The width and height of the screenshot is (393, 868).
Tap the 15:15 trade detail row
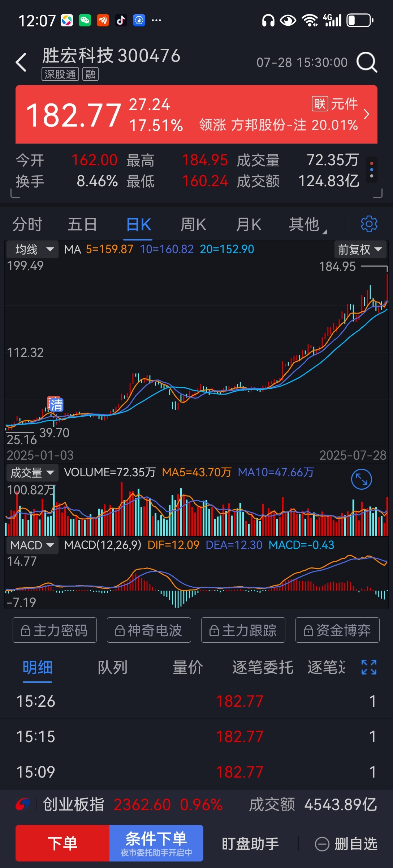196,736
